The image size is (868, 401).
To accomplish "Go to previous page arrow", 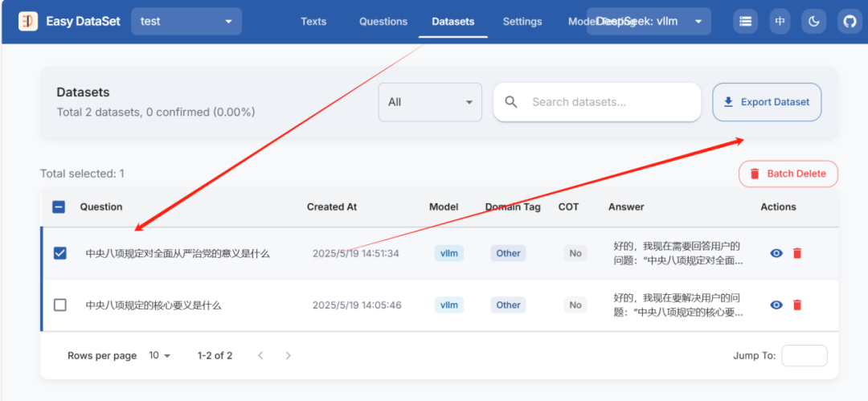I will [260, 355].
